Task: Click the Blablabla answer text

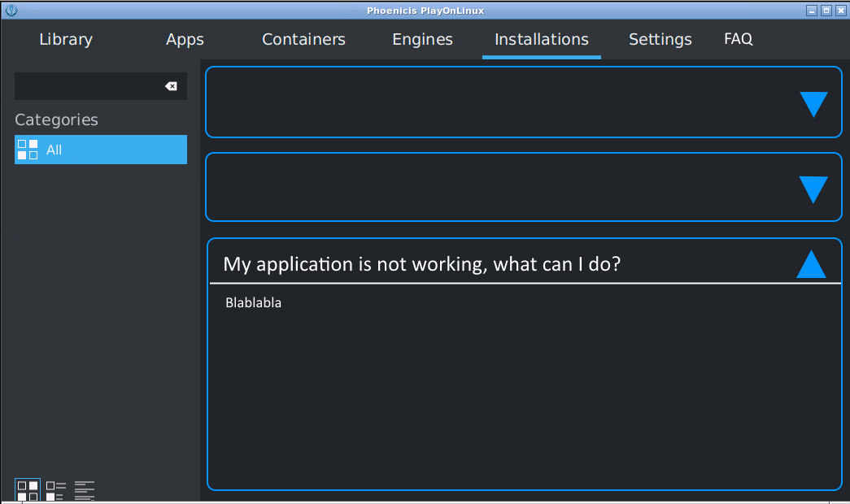Action: [x=253, y=302]
